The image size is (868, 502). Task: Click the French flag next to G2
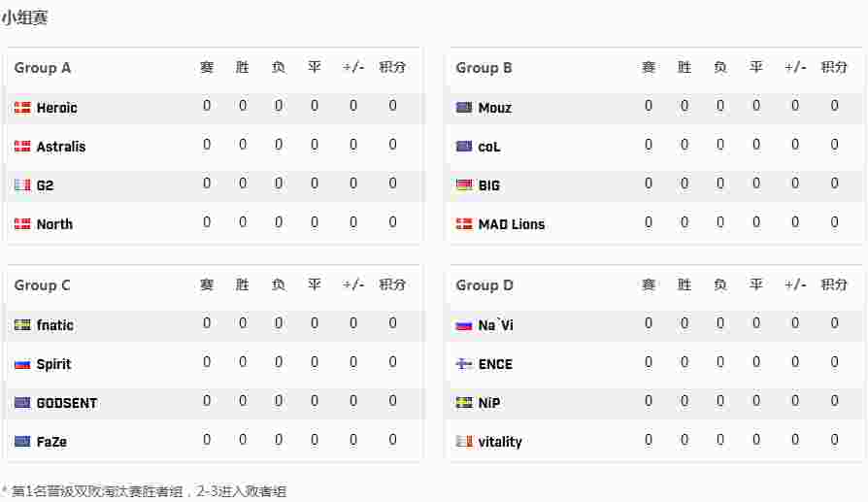[x=22, y=184]
